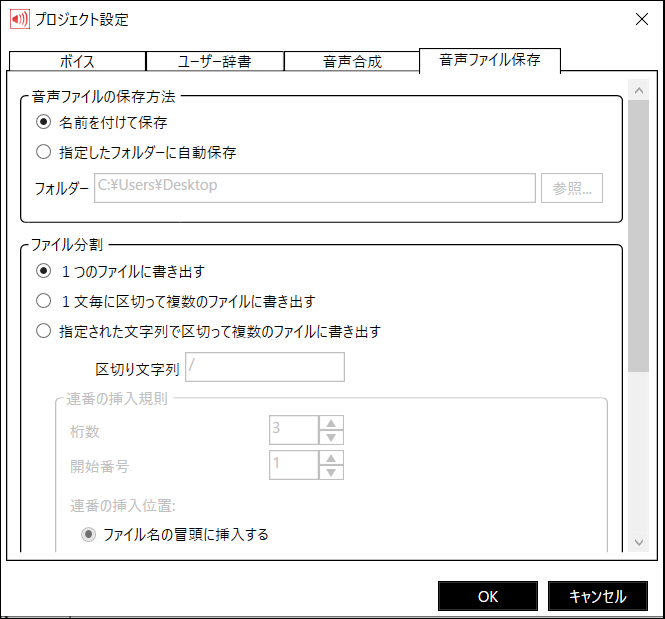Close the プロジェクト設定 dialog
The height and width of the screenshot is (619, 665).
pos(642,19)
